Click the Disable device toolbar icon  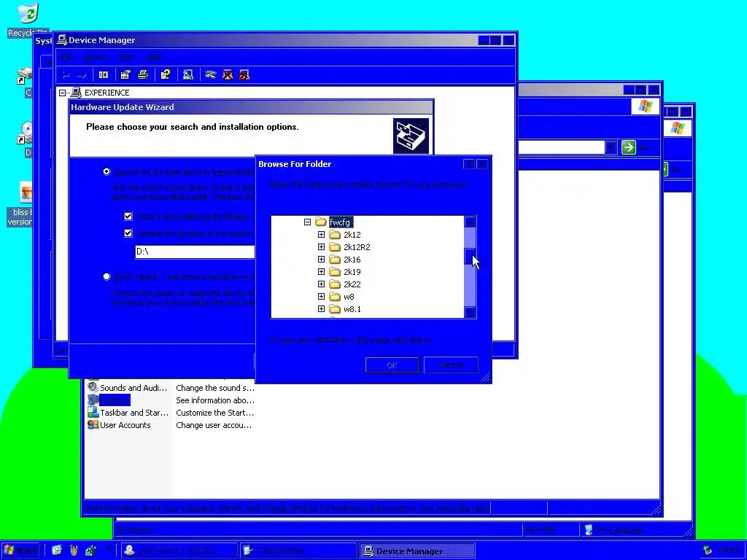pos(244,75)
